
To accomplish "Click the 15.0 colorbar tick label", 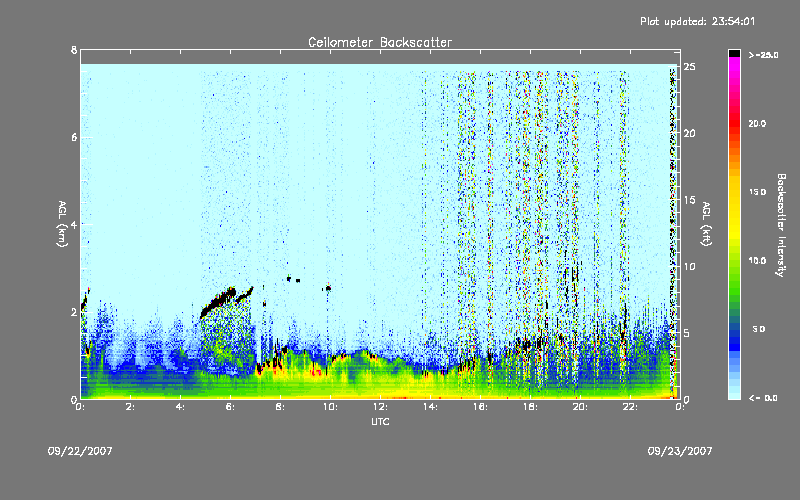I will pyautogui.click(x=757, y=192).
